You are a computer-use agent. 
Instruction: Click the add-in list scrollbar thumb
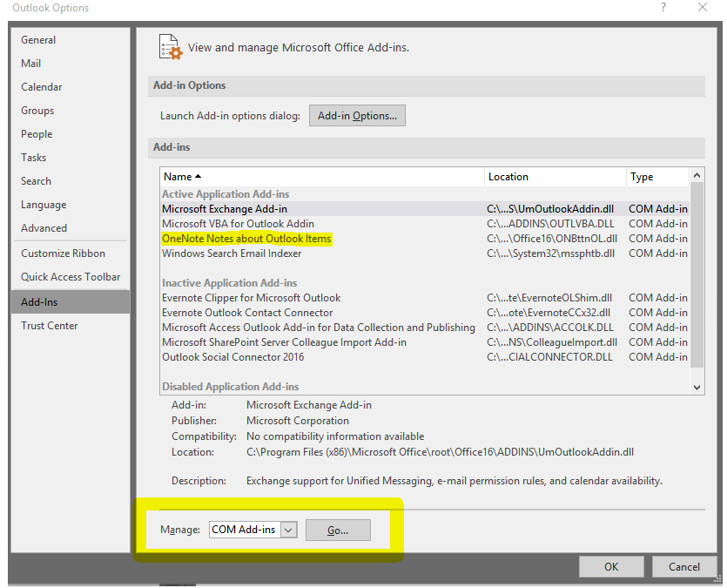(697, 275)
